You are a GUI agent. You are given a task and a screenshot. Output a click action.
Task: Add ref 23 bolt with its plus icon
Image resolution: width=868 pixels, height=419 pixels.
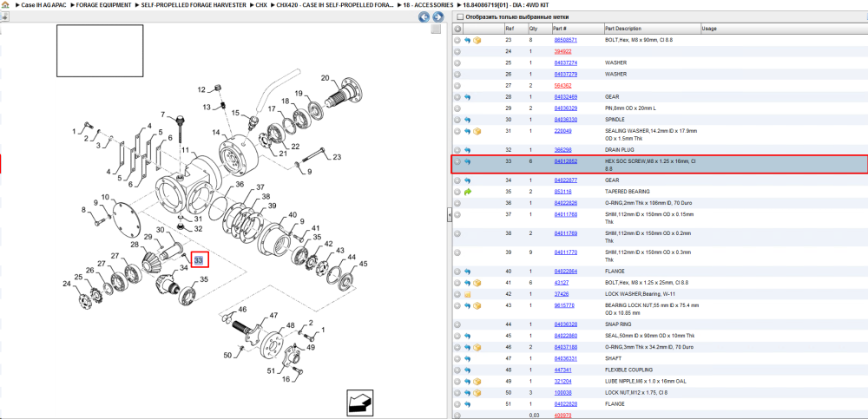pyautogui.click(x=457, y=41)
